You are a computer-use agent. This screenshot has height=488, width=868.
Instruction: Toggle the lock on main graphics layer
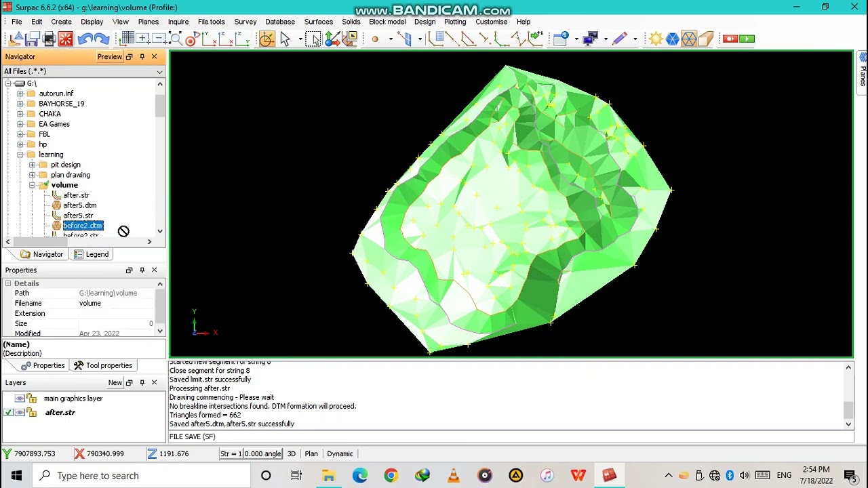[31, 399]
